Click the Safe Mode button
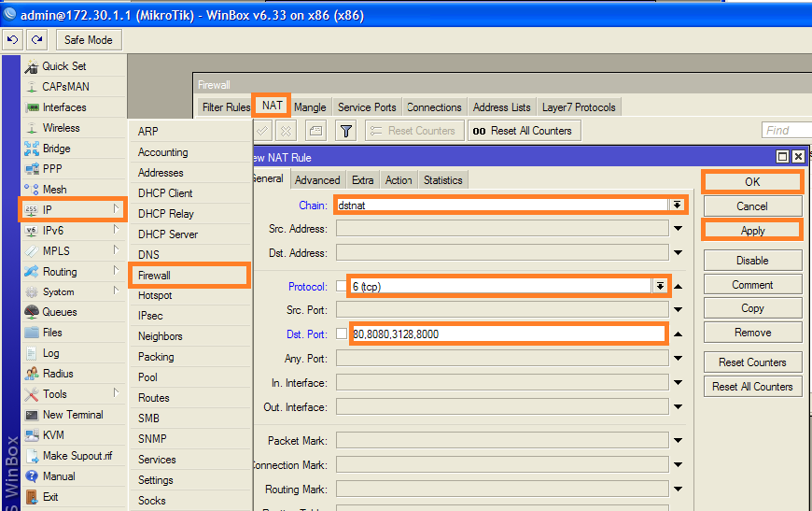The height and width of the screenshot is (511, 812). (89, 40)
